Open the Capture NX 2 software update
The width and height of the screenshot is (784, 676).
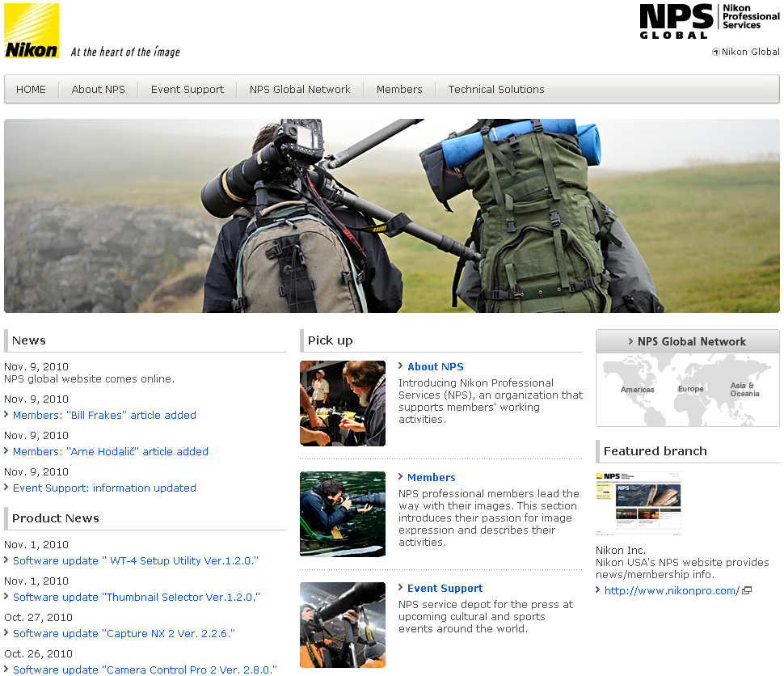coord(123,633)
